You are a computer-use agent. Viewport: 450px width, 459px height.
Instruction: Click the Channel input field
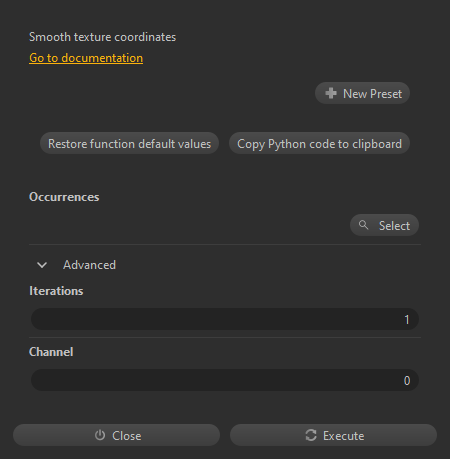point(225,380)
